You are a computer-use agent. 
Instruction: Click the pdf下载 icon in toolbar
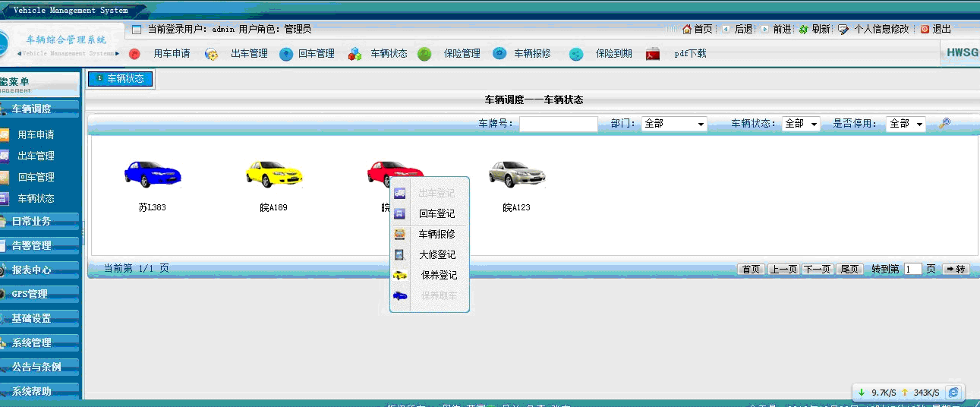[x=653, y=54]
